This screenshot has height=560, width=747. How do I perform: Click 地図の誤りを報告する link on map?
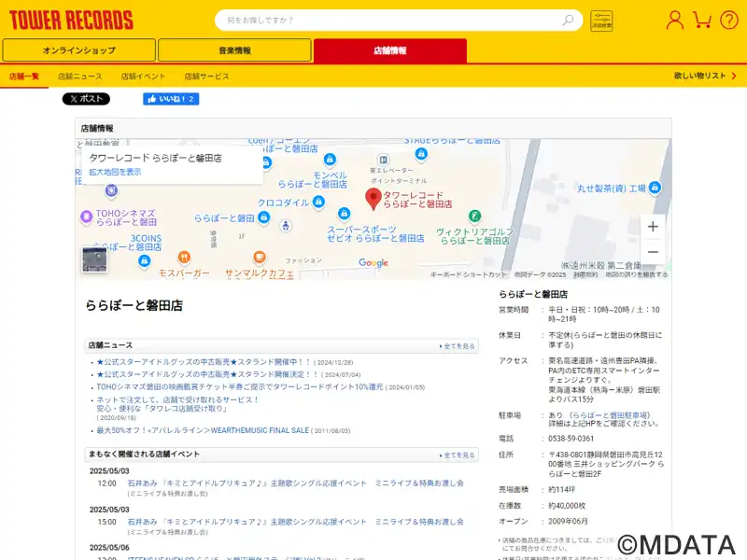[637, 274]
